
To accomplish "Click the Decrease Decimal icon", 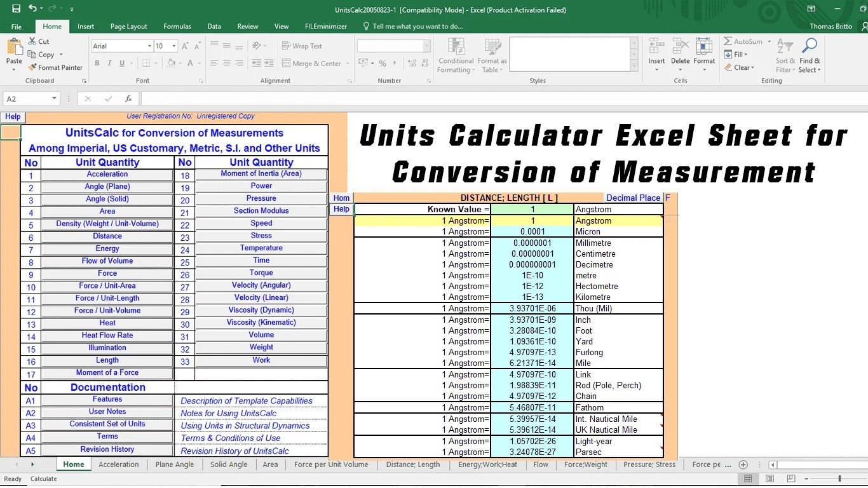I will [x=425, y=64].
